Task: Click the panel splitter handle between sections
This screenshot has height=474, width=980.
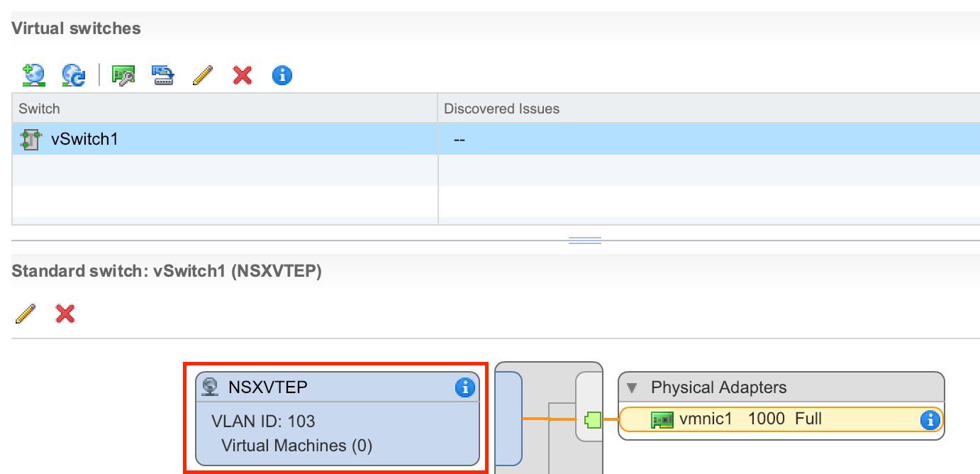Action: coord(585,241)
